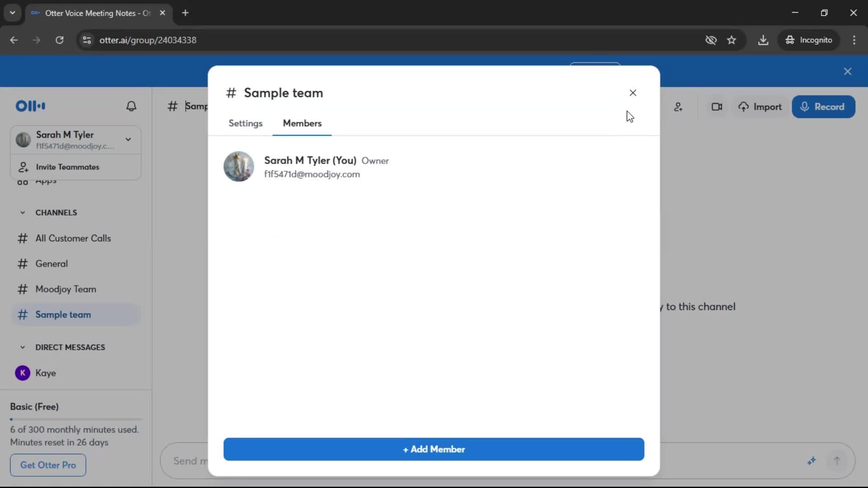Image resolution: width=868 pixels, height=488 pixels.
Task: Open direct message with Kaye
Action: click(45, 373)
